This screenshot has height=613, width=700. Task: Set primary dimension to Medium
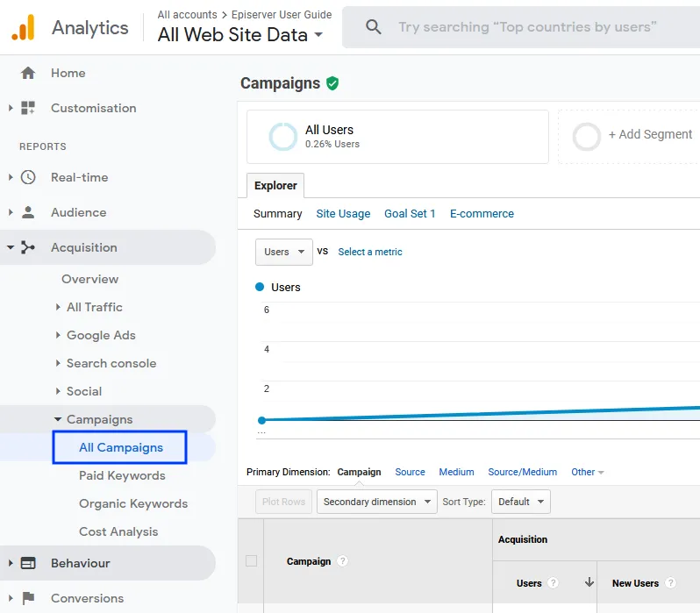point(456,472)
